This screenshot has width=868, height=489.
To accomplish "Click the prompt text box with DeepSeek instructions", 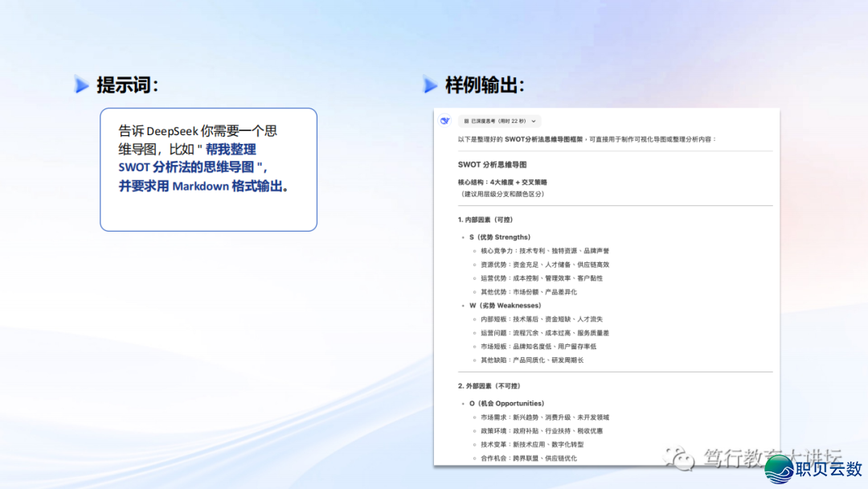I will pos(208,169).
